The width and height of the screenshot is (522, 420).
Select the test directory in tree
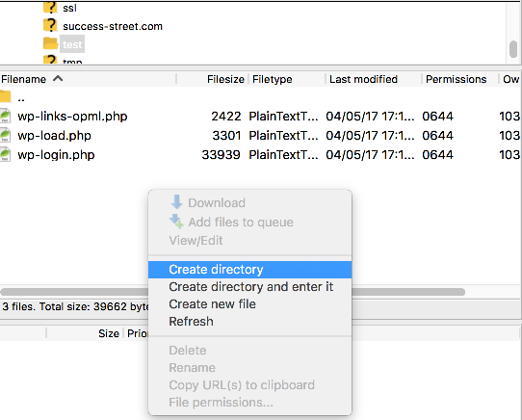tap(72, 44)
